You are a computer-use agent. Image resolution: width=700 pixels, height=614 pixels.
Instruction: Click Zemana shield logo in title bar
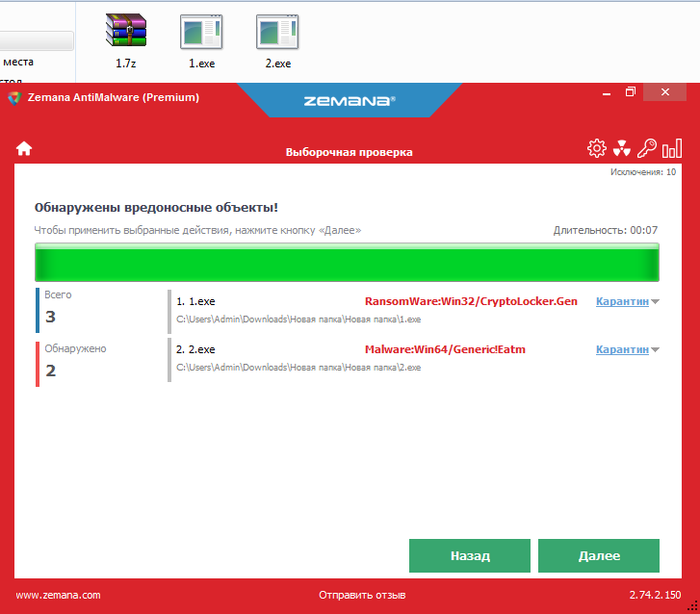(x=14, y=98)
